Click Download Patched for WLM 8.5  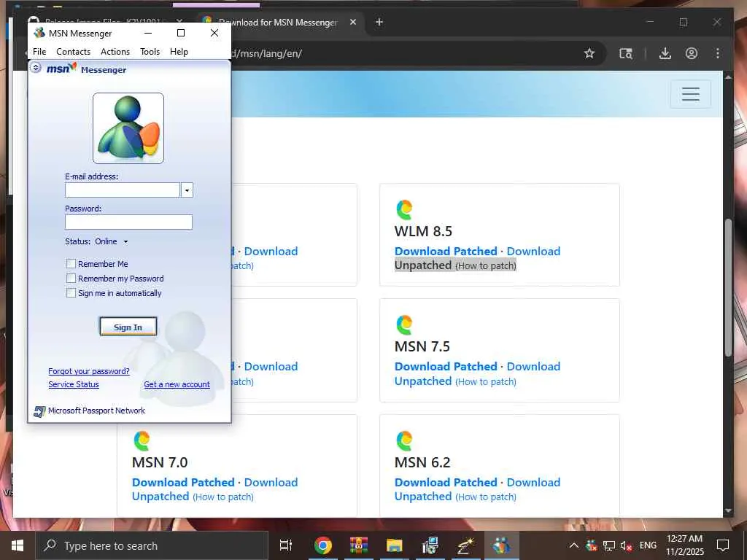(446, 252)
